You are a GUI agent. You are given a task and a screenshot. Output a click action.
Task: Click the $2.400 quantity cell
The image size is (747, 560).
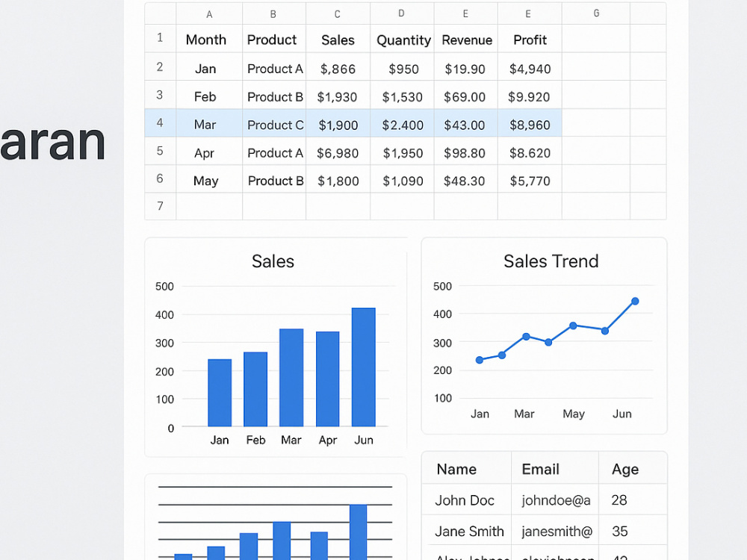pyautogui.click(x=402, y=123)
